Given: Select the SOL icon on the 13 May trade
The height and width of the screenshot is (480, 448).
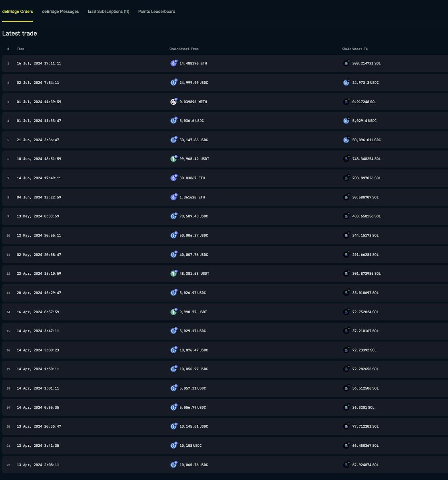Looking at the screenshot, I should [x=346, y=216].
